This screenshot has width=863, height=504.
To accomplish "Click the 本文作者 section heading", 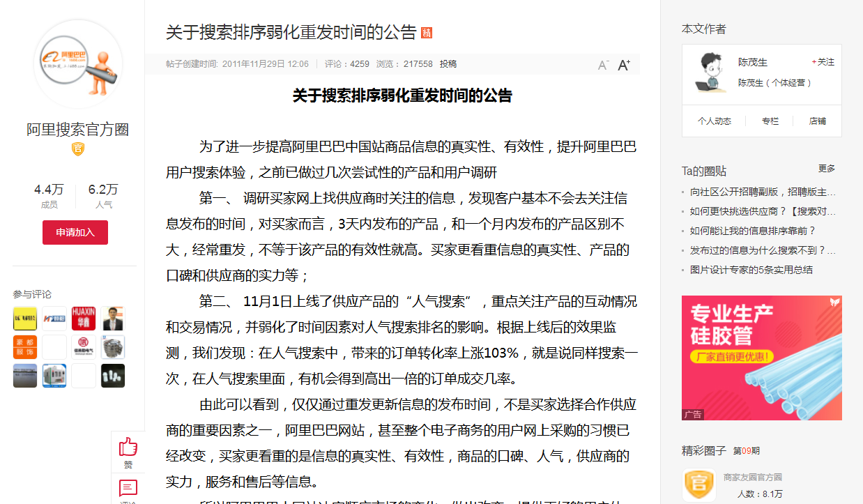I will coord(703,29).
